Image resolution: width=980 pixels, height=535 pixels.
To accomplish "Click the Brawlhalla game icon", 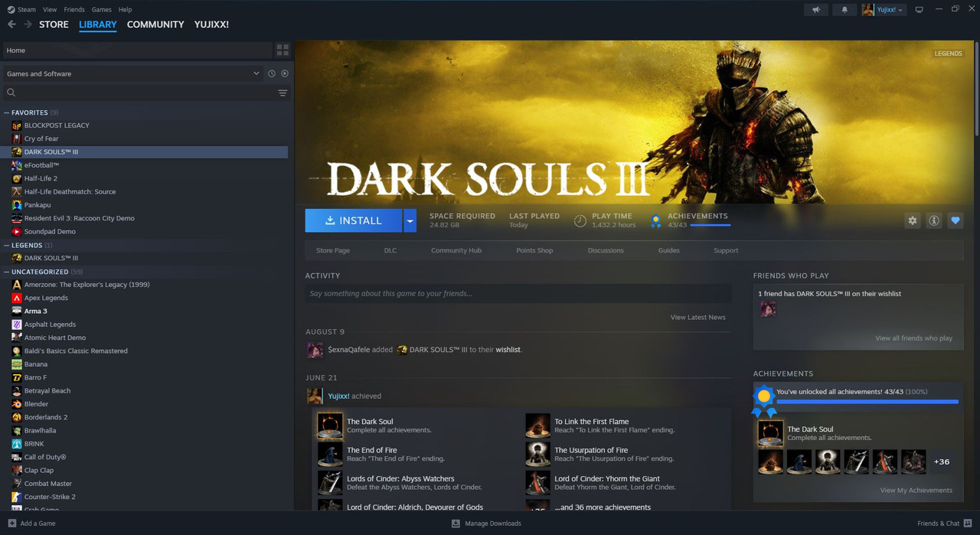I will pyautogui.click(x=17, y=430).
